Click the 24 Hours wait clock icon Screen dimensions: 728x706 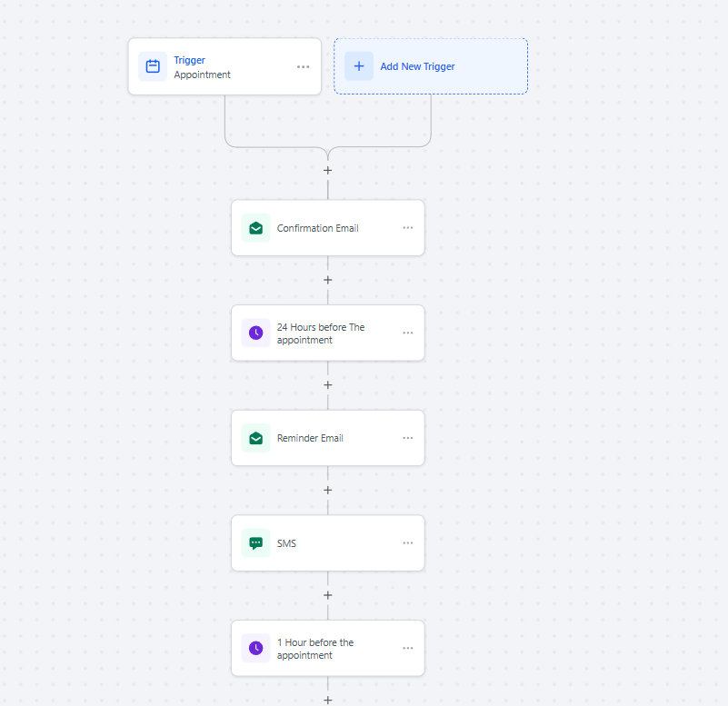click(255, 333)
